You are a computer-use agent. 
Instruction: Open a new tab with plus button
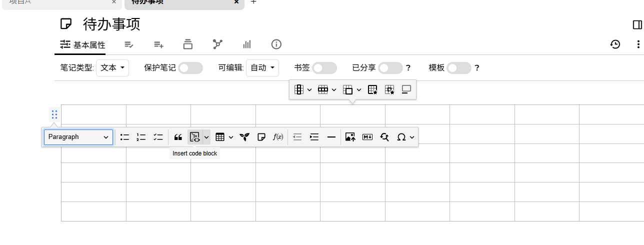click(x=253, y=2)
